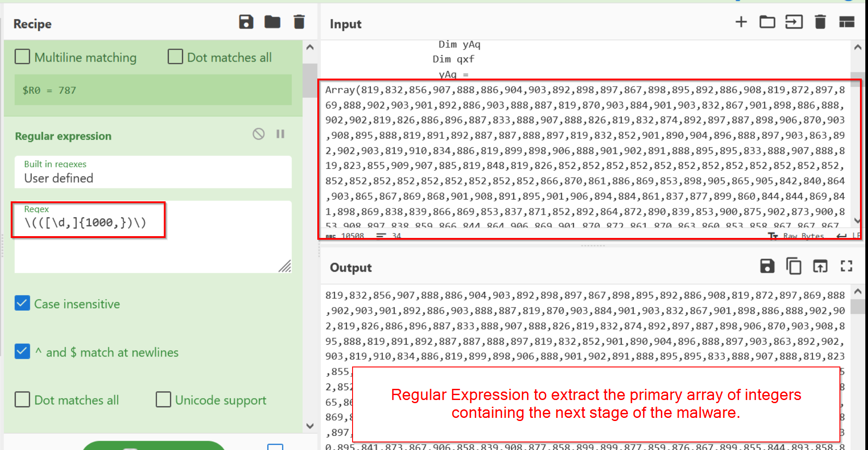Add a new input tab
868x450 pixels.
(x=741, y=22)
